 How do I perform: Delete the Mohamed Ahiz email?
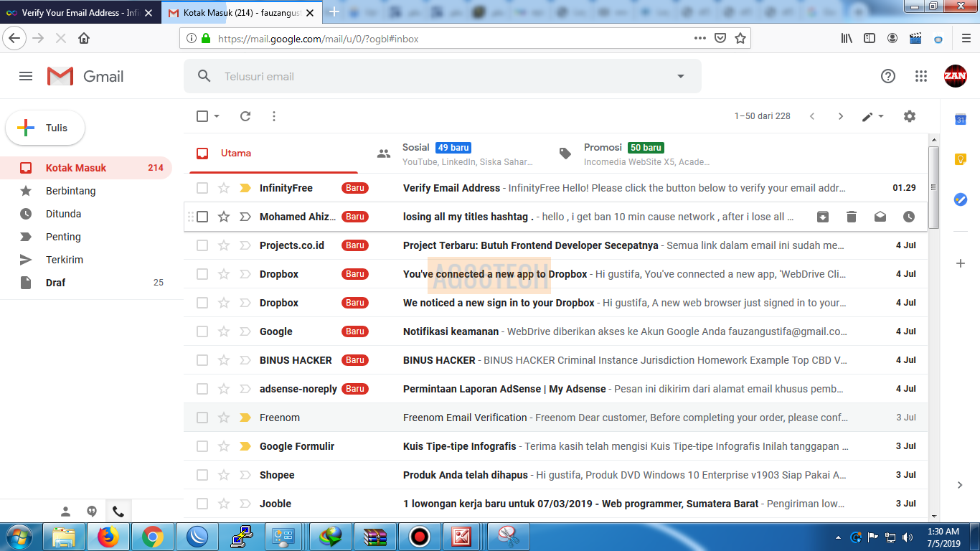click(852, 217)
